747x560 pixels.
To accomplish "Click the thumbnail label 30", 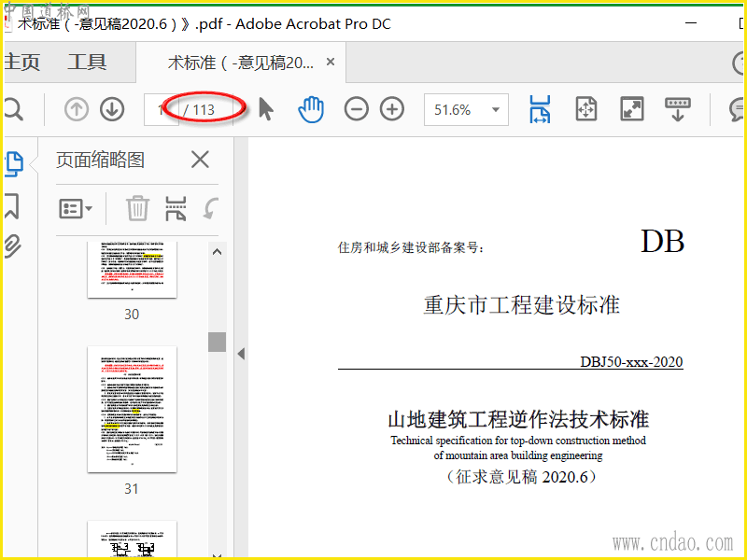I will click(x=132, y=315).
